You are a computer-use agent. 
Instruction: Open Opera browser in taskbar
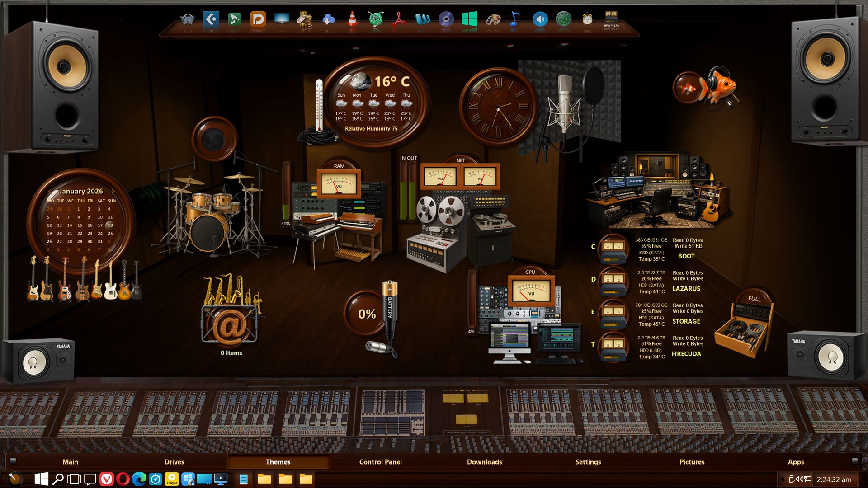pos(123,479)
